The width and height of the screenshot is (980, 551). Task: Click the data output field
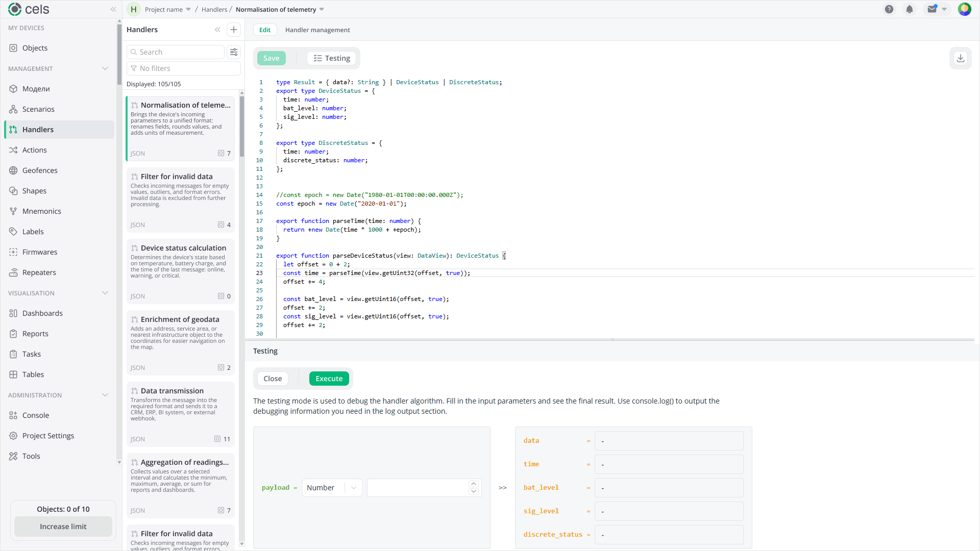click(669, 441)
